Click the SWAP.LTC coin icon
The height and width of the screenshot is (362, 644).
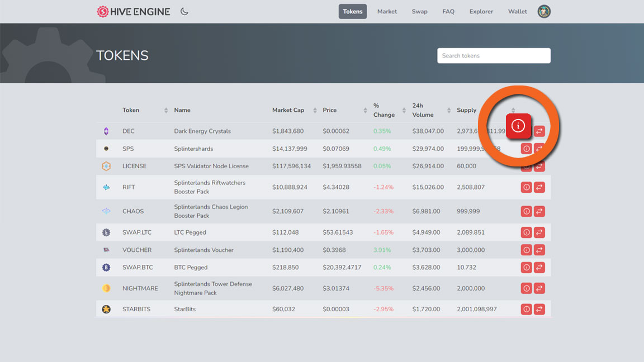106,232
